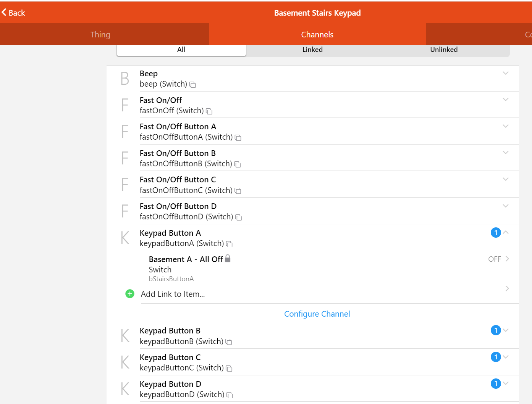Select the Keypad Button D title
Screen dimensions: 532x404
tap(170, 384)
